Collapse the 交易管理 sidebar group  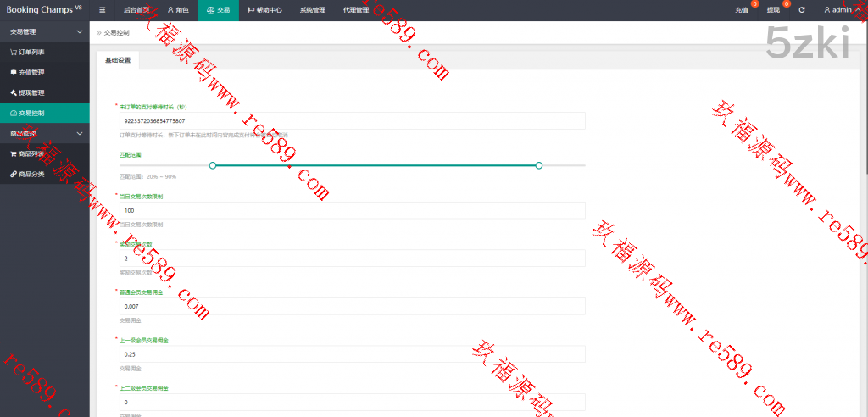[x=44, y=32]
